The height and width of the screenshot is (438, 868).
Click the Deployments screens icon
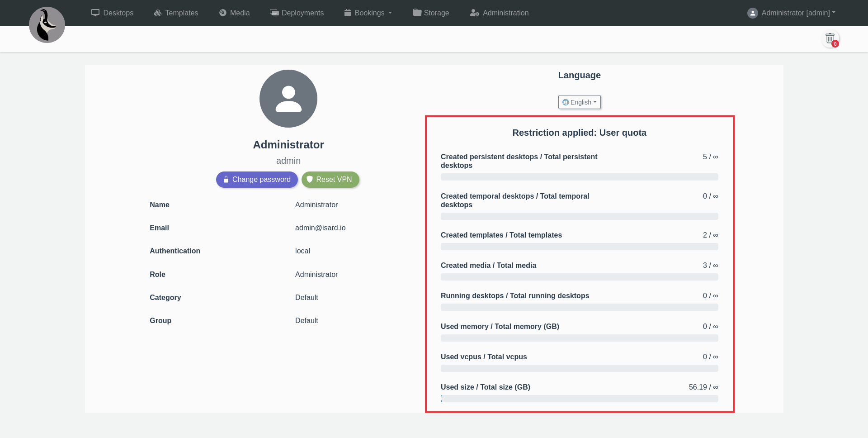[274, 13]
